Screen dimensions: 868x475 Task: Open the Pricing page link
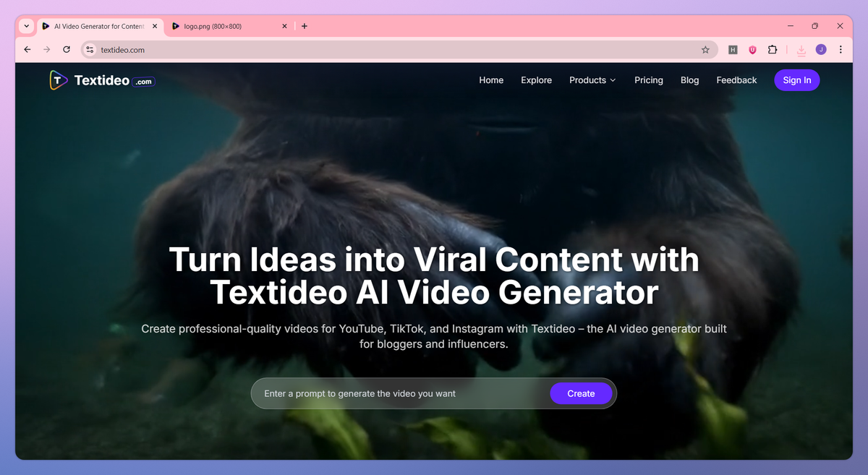point(649,80)
